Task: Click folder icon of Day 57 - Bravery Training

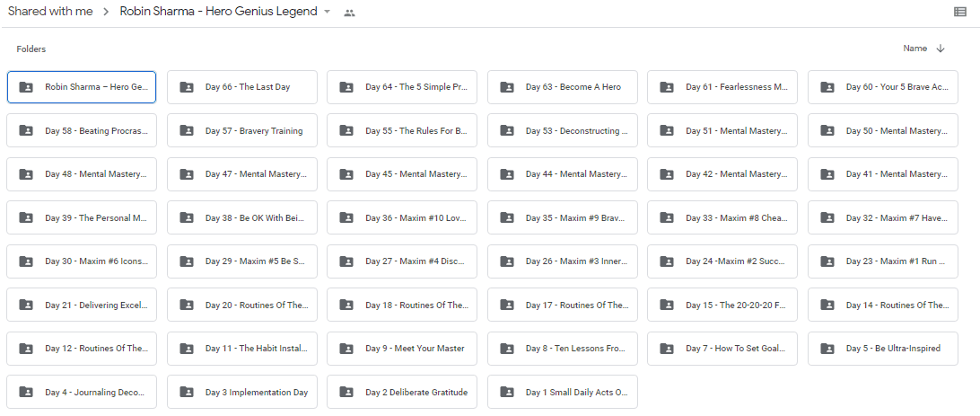Action: pos(187,131)
